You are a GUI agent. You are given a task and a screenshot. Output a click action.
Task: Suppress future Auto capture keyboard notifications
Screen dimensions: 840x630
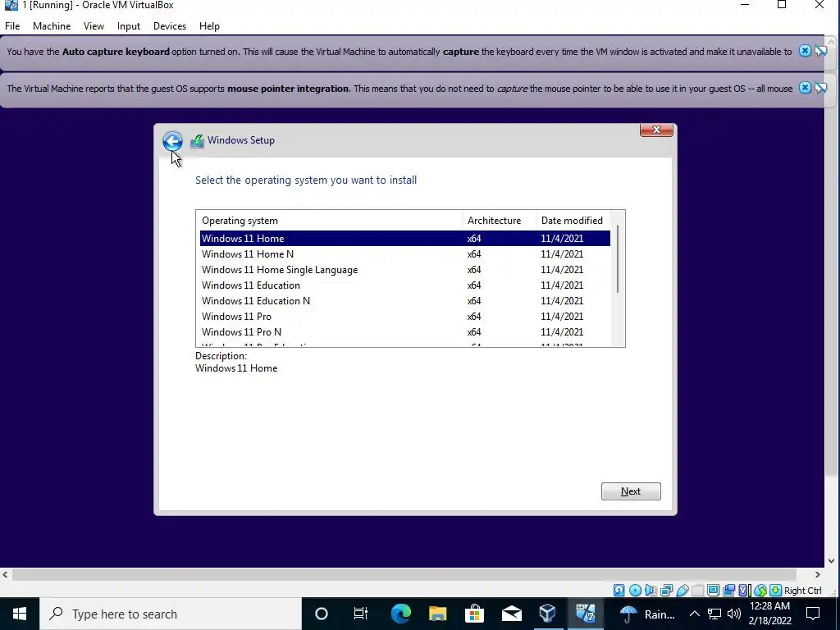tap(820, 51)
